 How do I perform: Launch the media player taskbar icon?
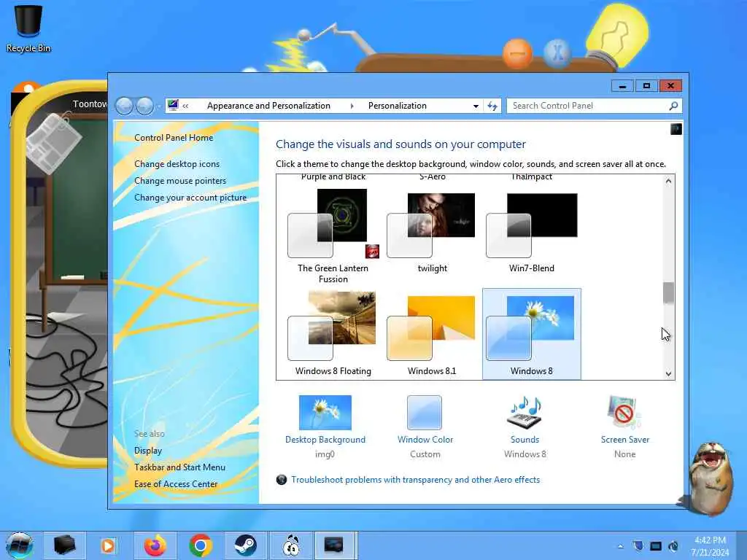click(x=108, y=545)
